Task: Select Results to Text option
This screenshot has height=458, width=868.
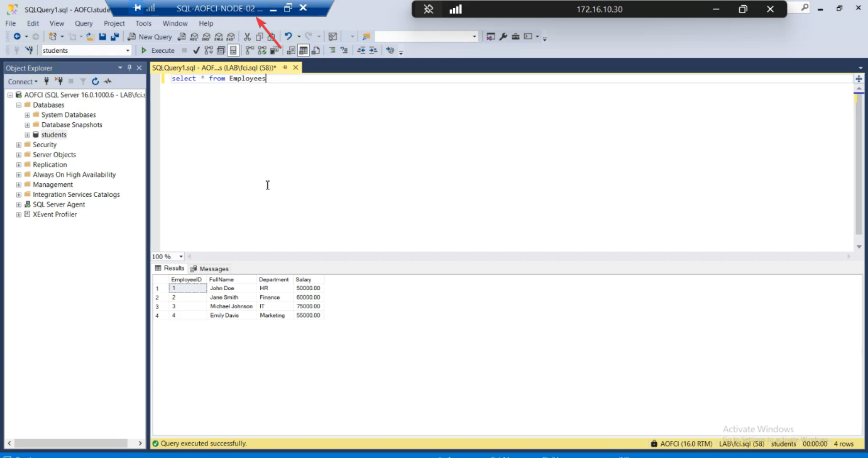Action: pyautogui.click(x=291, y=50)
